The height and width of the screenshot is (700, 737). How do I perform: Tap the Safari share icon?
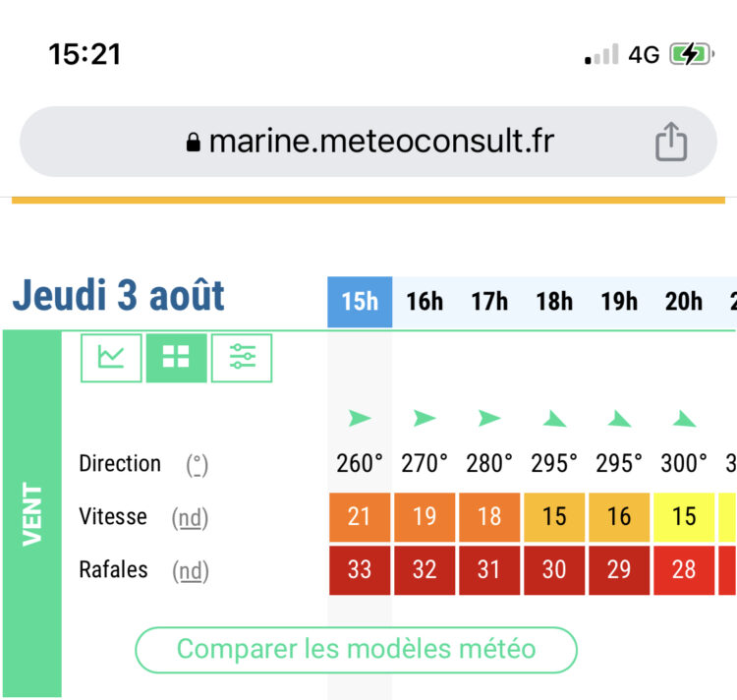click(671, 142)
